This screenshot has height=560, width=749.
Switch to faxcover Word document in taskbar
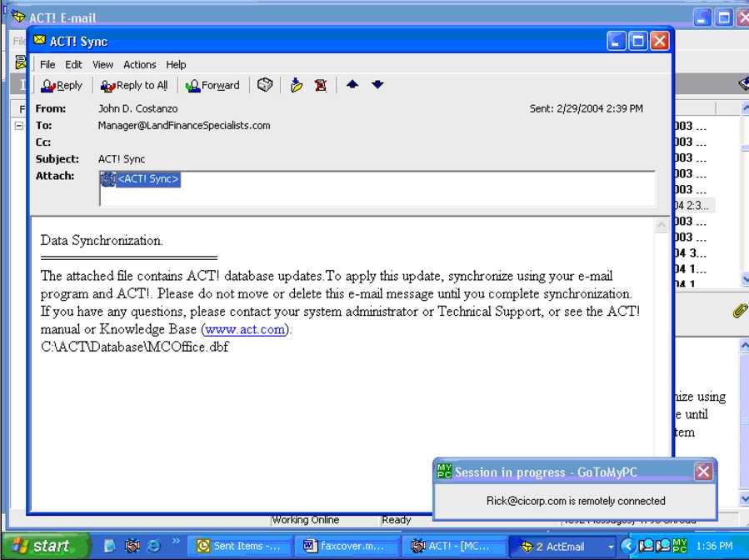tap(347, 546)
